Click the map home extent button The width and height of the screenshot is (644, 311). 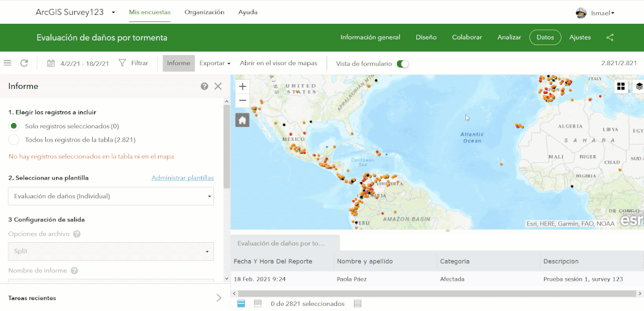point(242,120)
